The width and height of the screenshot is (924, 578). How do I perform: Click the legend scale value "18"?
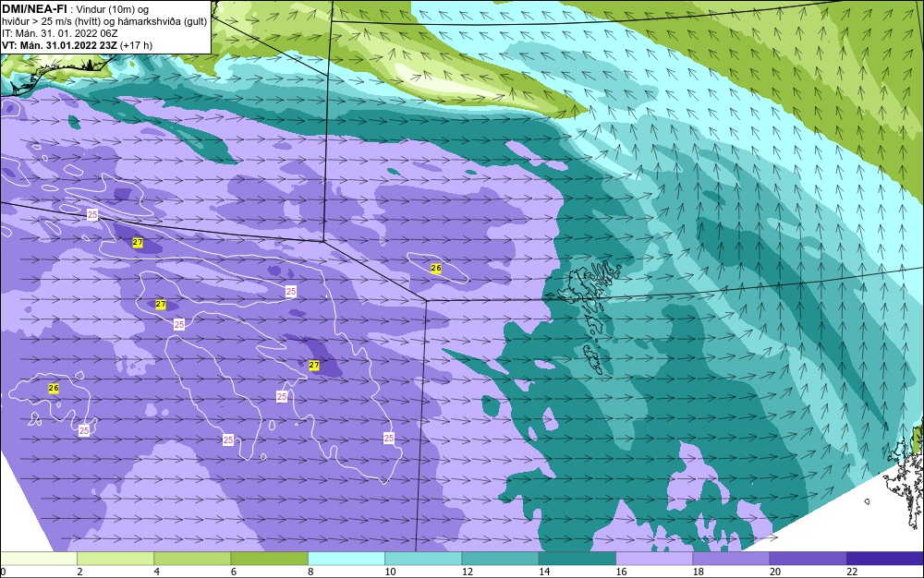[x=699, y=572]
